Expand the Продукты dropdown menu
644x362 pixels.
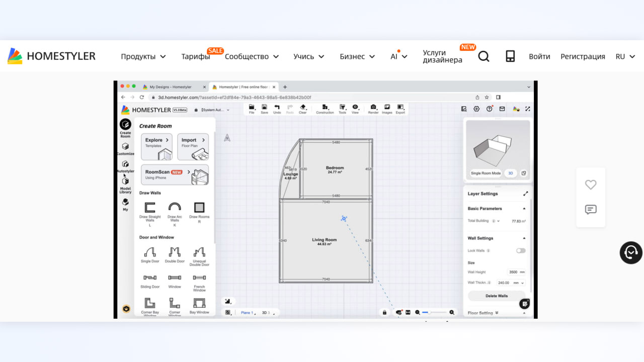pos(143,56)
